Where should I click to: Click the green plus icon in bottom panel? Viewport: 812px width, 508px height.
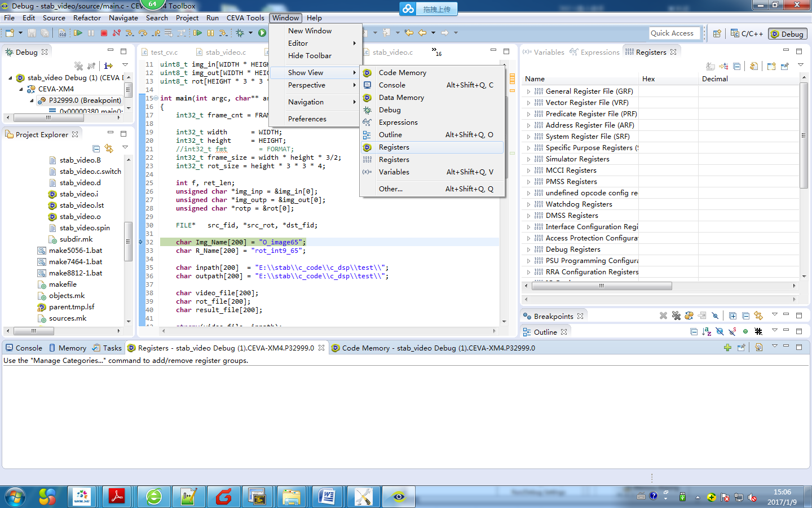[727, 348]
